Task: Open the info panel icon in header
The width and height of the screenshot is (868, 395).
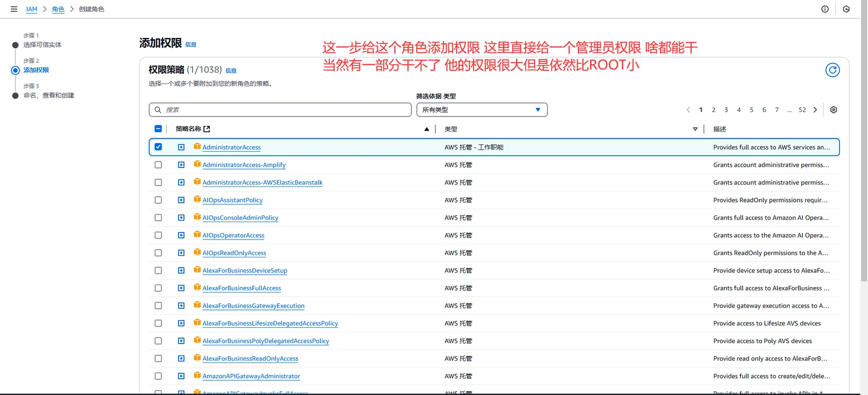Action: point(825,9)
